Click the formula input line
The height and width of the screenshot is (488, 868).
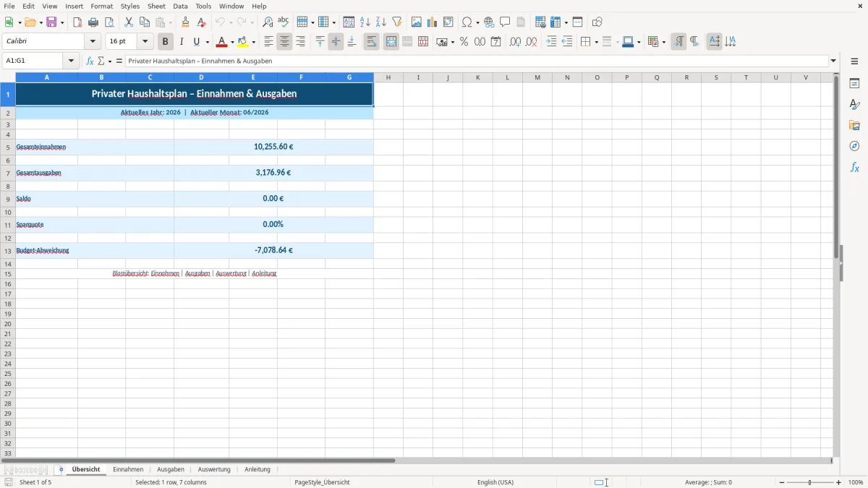point(477,61)
